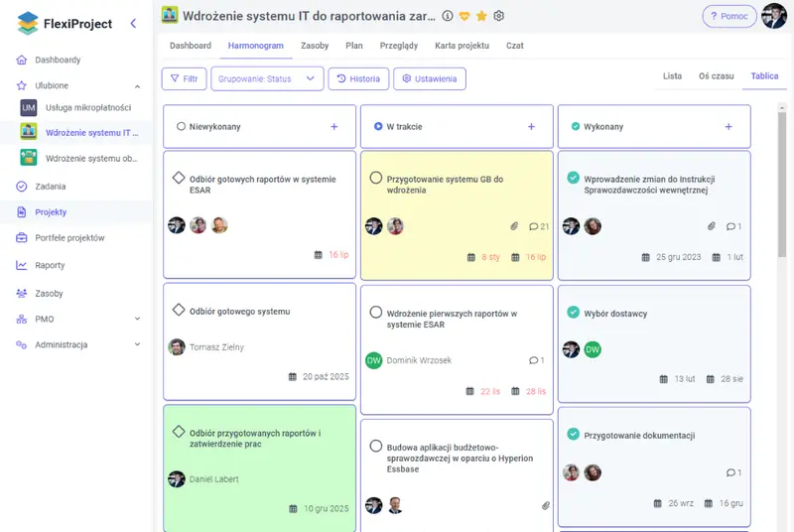Click milestone diamond of Odbiór gotowego systemu
The height and width of the screenshot is (532, 794).
pyautogui.click(x=179, y=310)
